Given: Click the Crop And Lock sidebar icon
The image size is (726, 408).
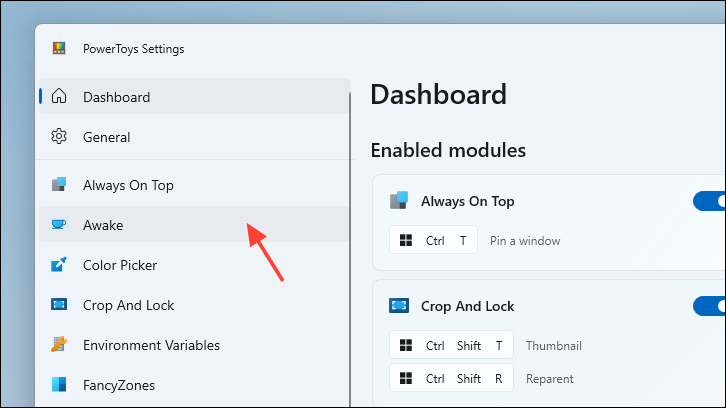Looking at the screenshot, I should (59, 304).
